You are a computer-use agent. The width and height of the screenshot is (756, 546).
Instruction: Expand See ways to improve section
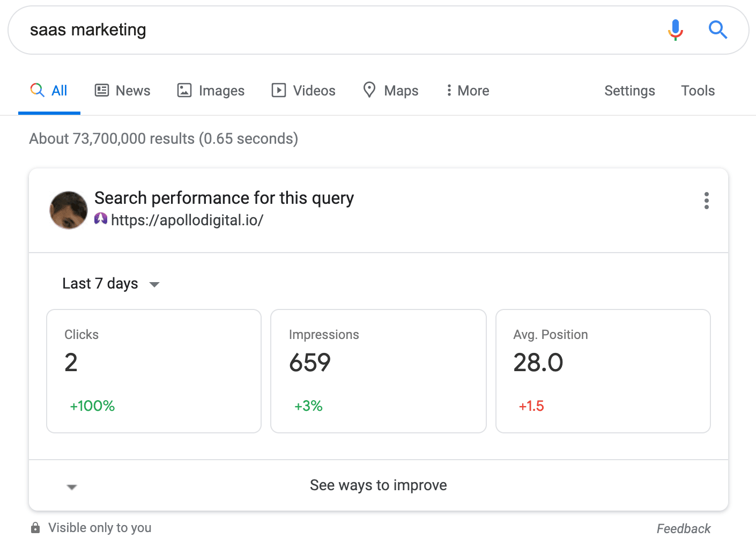coord(379,485)
